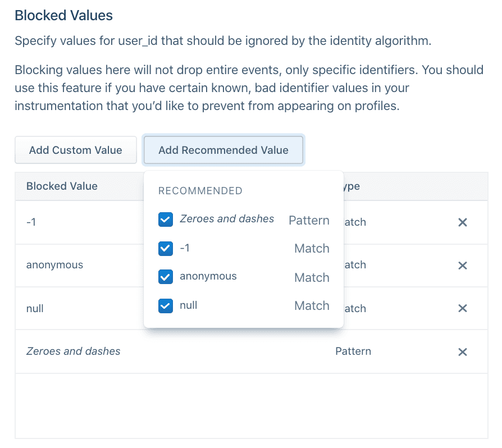Select the "Zeroes and dashes" table row
The image size is (502, 448).
point(73,351)
